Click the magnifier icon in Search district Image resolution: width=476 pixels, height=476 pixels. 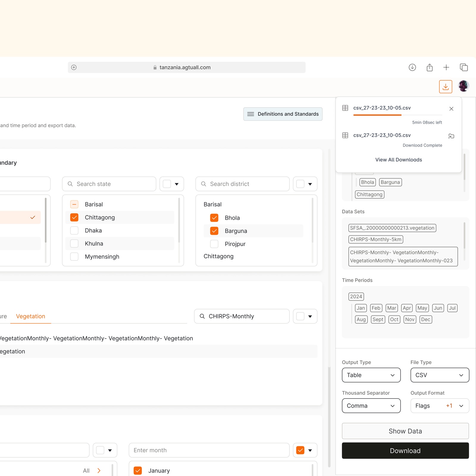(203, 184)
